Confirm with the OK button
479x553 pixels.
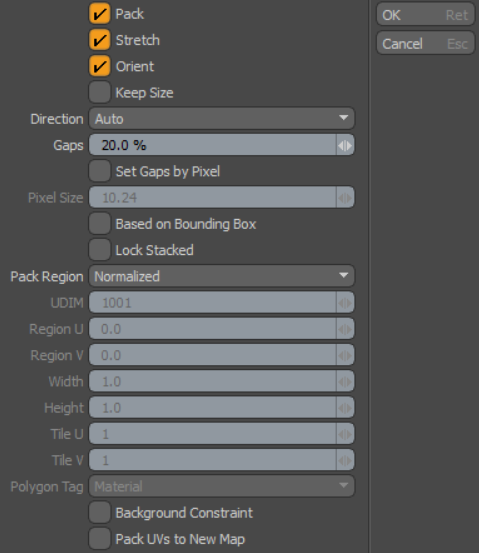pos(425,15)
